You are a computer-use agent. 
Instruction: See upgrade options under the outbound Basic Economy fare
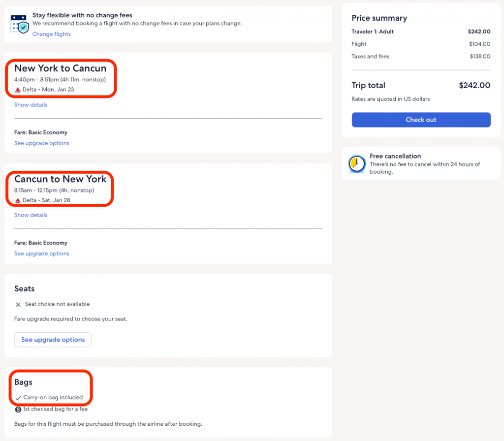point(41,143)
